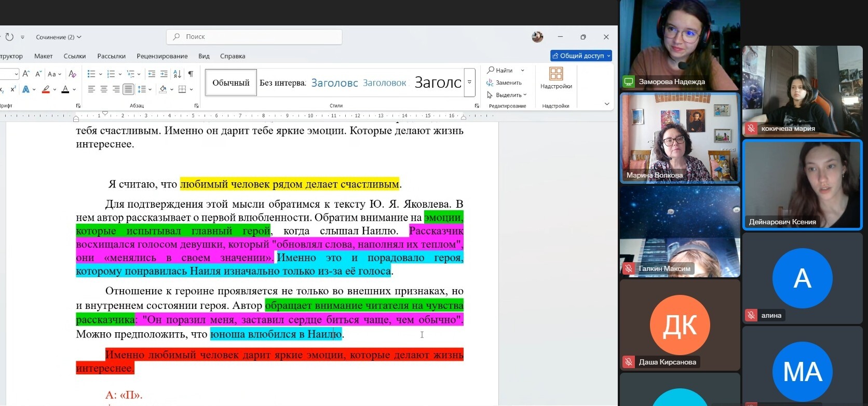This screenshot has width=868, height=406.
Task: Decrease font size with the A-down icon
Action: click(x=38, y=74)
